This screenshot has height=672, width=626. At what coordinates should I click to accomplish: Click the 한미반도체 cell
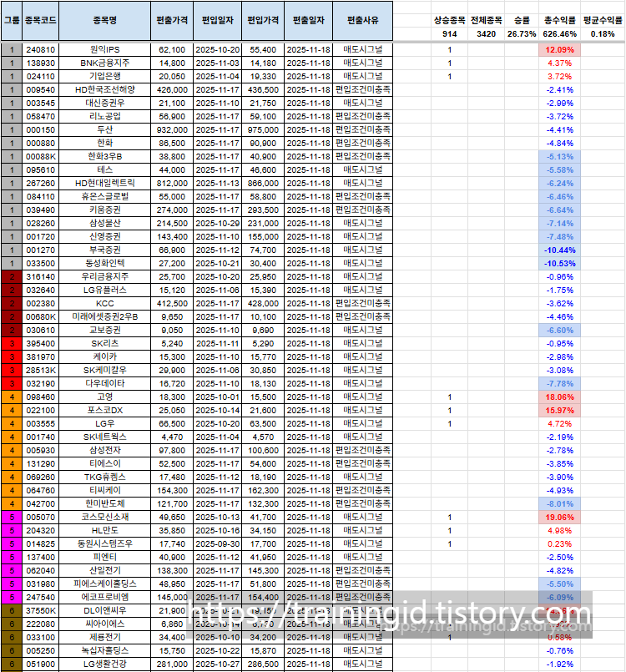pyautogui.click(x=105, y=504)
